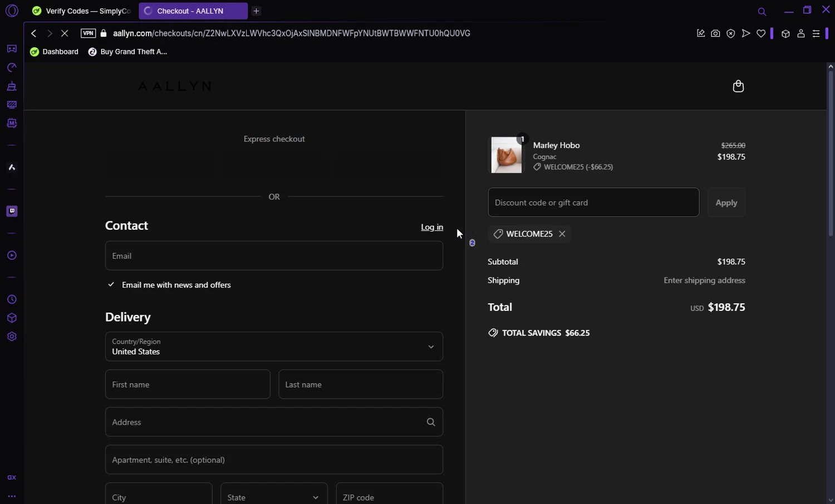Image resolution: width=835 pixels, height=504 pixels.
Task: Click the AALLYN store logo
Action: (174, 86)
